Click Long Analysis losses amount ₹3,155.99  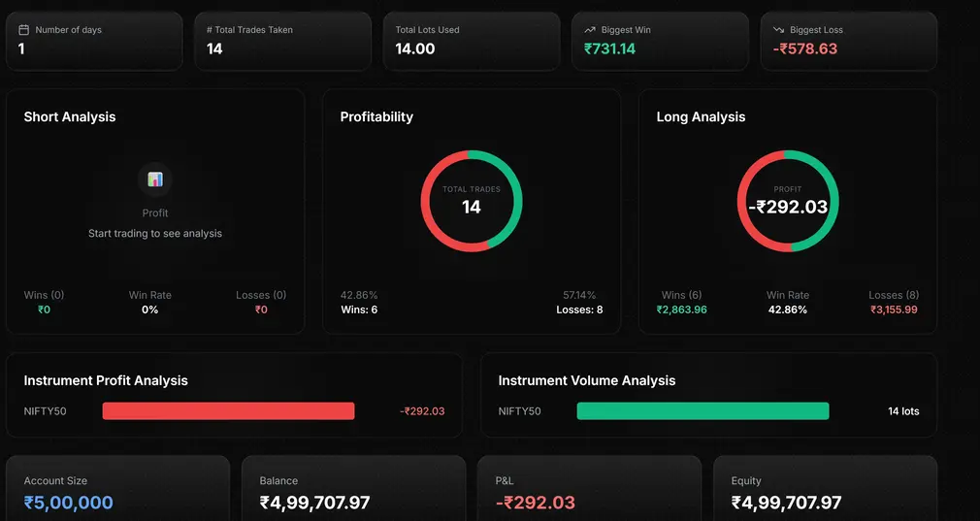894,309
